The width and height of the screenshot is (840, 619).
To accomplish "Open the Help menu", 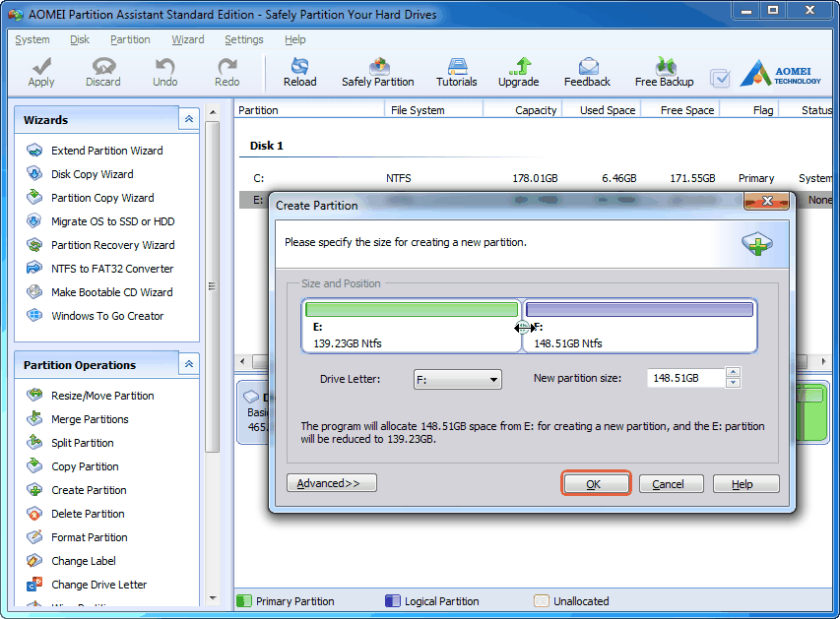I will [x=294, y=39].
